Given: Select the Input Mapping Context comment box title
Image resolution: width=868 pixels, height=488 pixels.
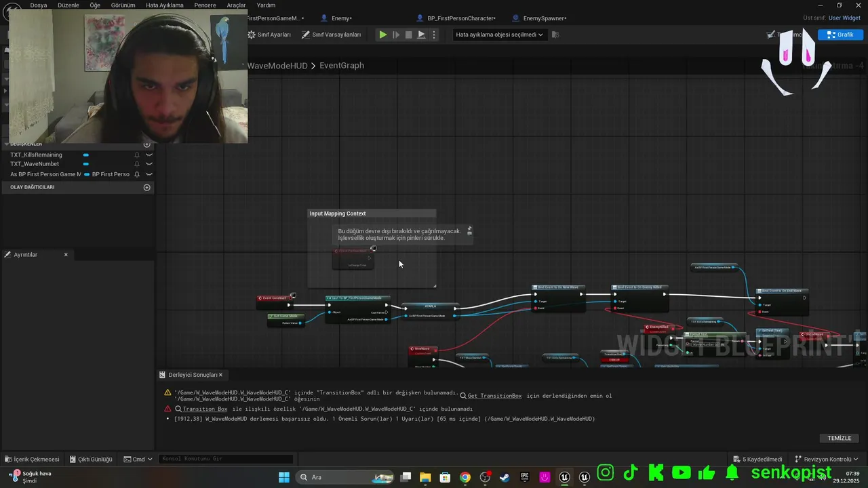Looking at the screenshot, I should pos(338,213).
